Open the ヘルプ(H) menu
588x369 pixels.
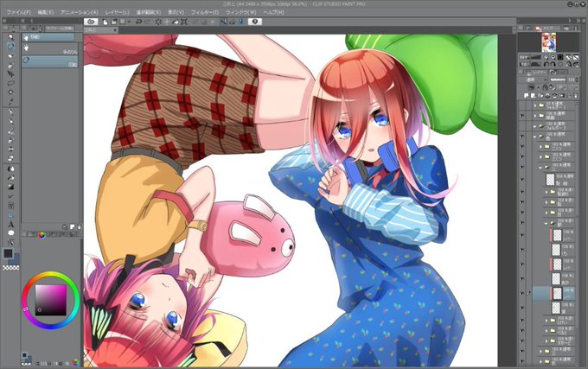click(273, 12)
